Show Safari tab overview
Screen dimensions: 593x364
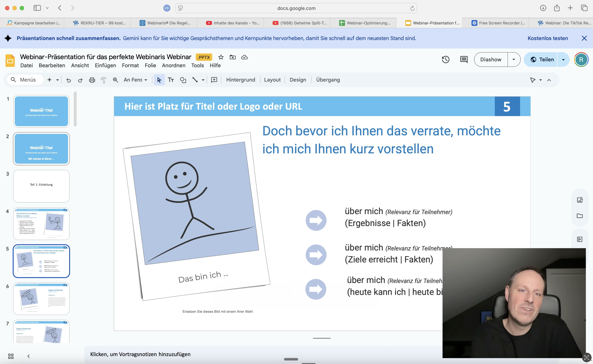click(x=584, y=8)
